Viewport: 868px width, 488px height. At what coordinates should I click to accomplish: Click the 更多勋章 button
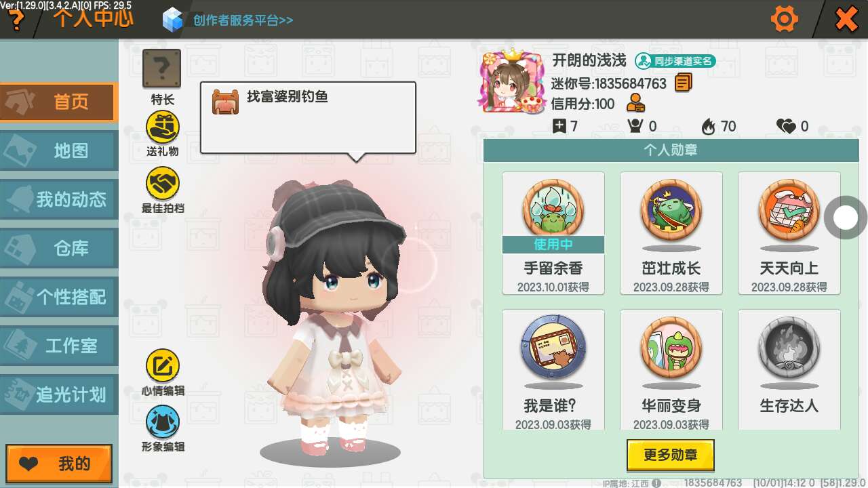pyautogui.click(x=671, y=455)
